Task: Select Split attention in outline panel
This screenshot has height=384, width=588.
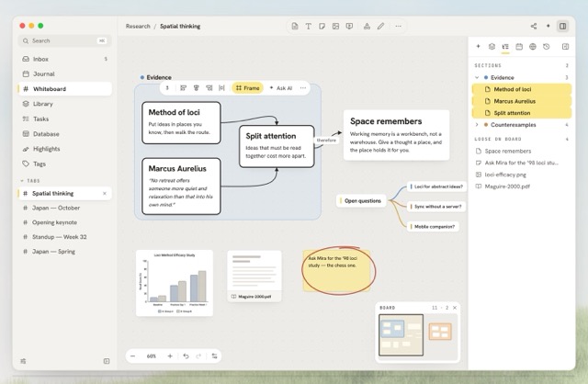Action: pyautogui.click(x=522, y=113)
